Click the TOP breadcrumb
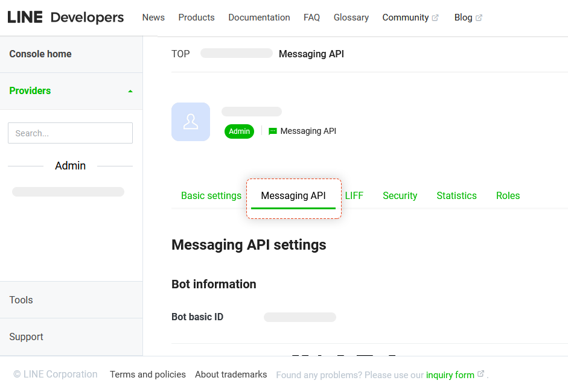 pos(180,54)
